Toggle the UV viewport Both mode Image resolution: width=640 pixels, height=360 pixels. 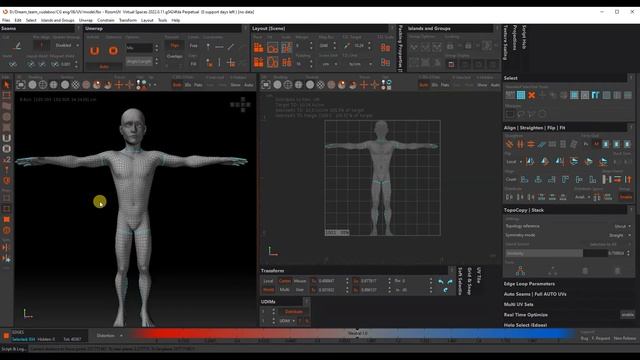[x=424, y=85]
